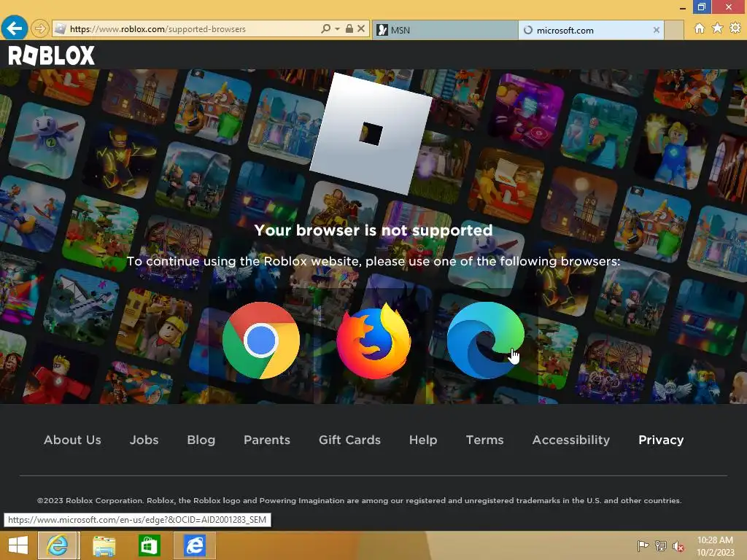Click 'Your browser is not supported' heading

point(373,230)
